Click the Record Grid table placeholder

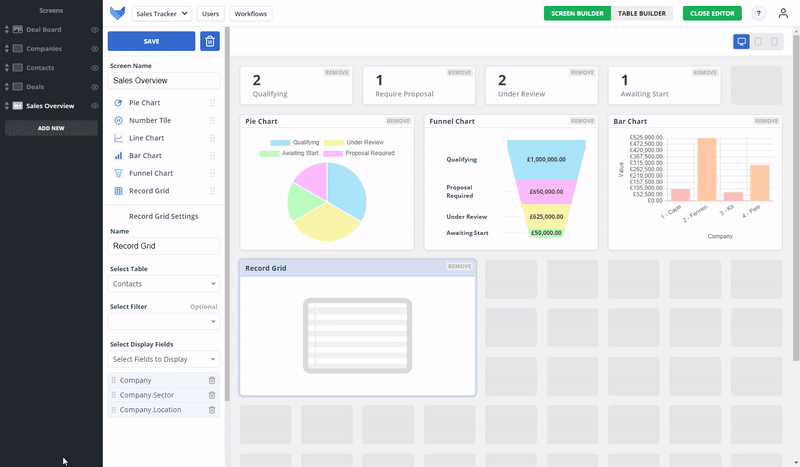click(x=358, y=336)
